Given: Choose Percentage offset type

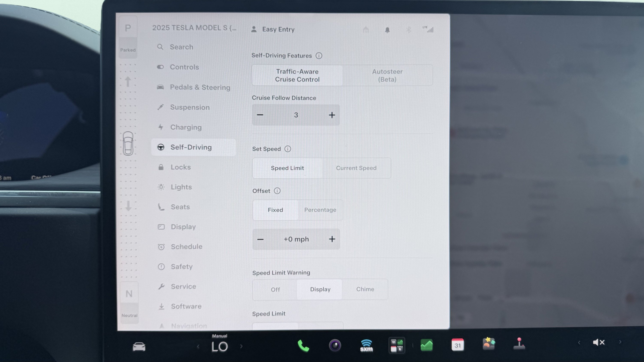Looking at the screenshot, I should (x=320, y=210).
